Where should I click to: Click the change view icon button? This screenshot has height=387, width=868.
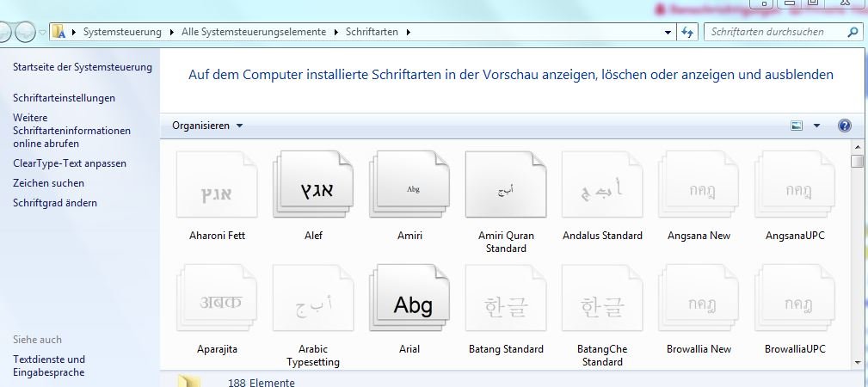tap(797, 126)
